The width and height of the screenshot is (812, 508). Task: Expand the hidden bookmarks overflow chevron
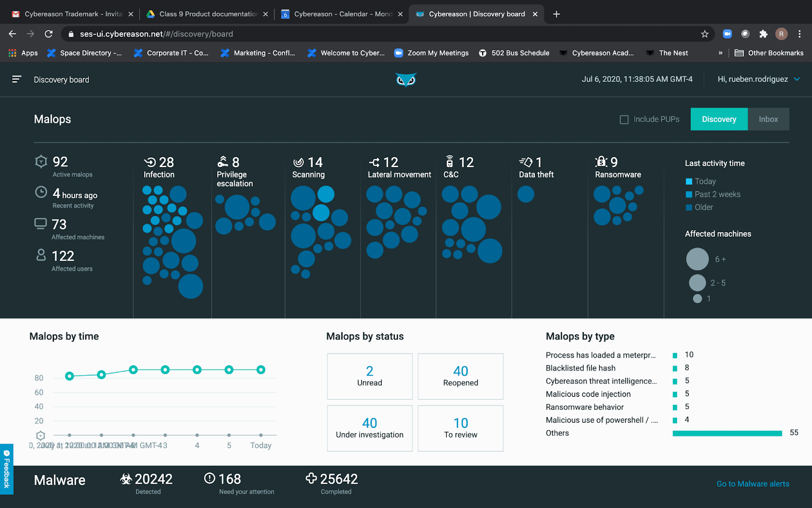pyautogui.click(x=720, y=53)
